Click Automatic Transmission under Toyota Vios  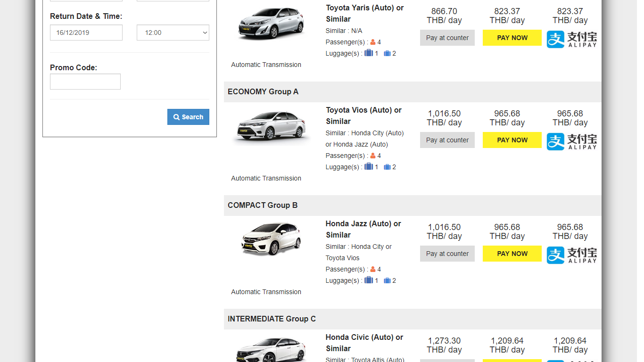coord(266,178)
